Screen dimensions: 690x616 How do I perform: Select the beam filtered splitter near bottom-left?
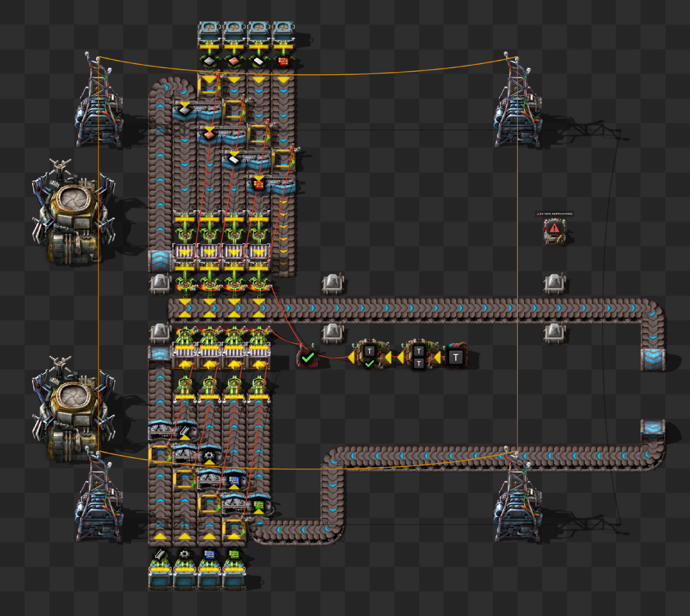click(172, 431)
